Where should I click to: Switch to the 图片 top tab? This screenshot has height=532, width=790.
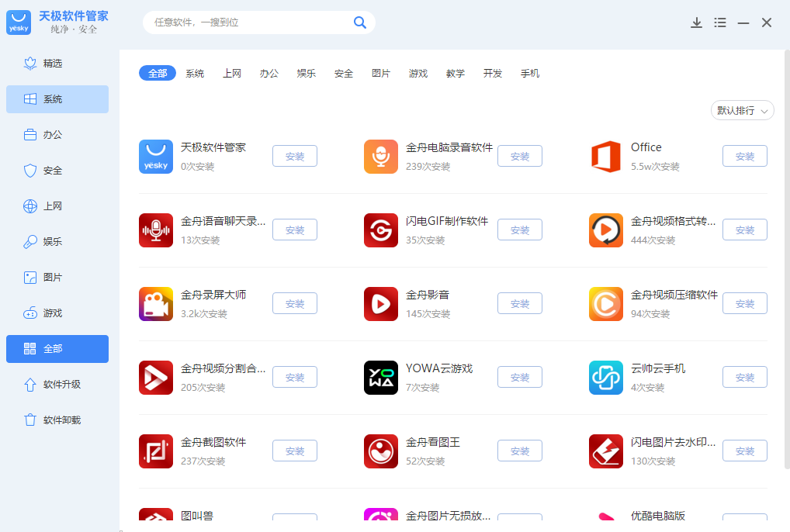pyautogui.click(x=381, y=74)
